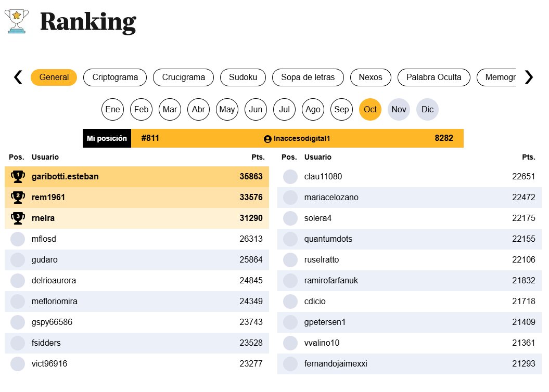Image resolution: width=549 pixels, height=392 pixels.
Task: Choose the Ene month filter
Action: pos(113,110)
